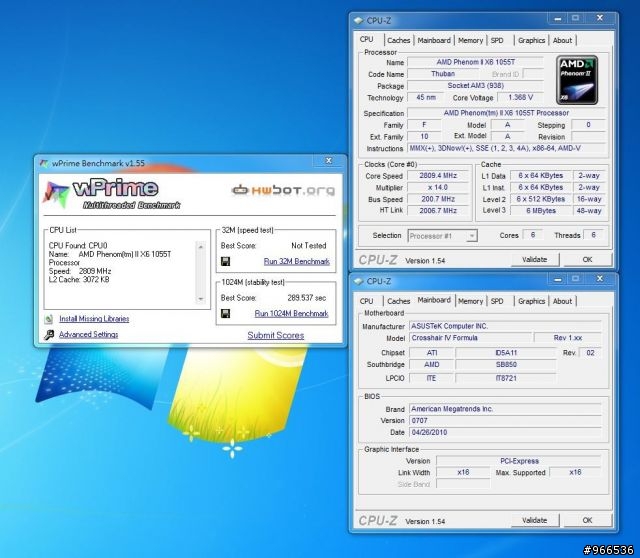The image size is (640, 558).
Task: Click the motherboard Model field Crosshair IV Formula
Action: (x=471, y=338)
